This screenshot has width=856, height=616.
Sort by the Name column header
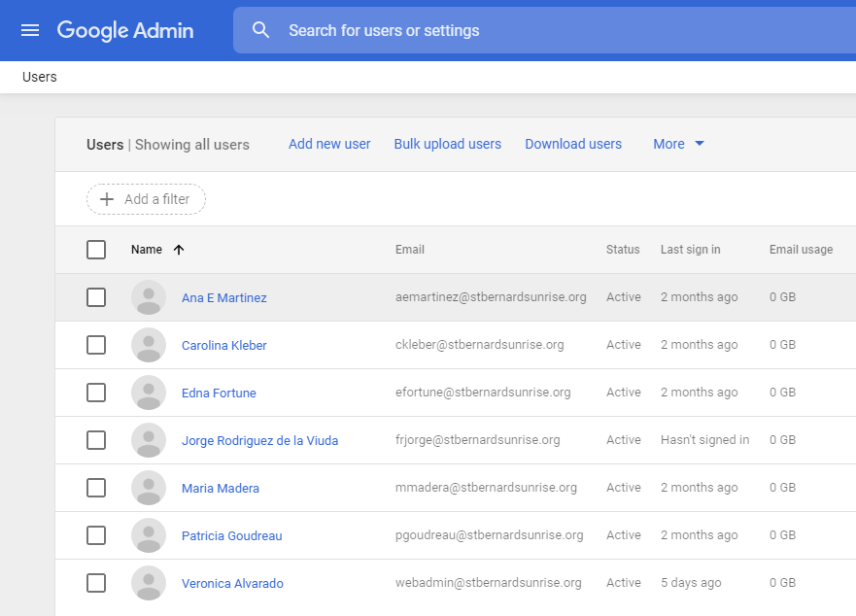[147, 250]
